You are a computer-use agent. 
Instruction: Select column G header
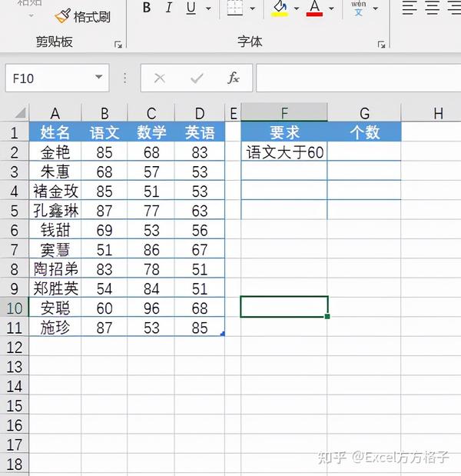coord(364,113)
